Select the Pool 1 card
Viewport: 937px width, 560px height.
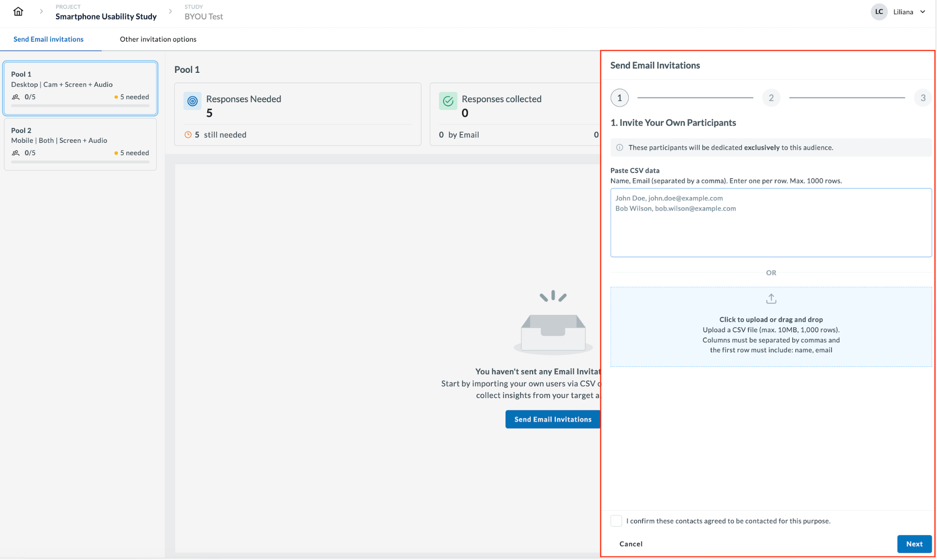pyautogui.click(x=81, y=88)
